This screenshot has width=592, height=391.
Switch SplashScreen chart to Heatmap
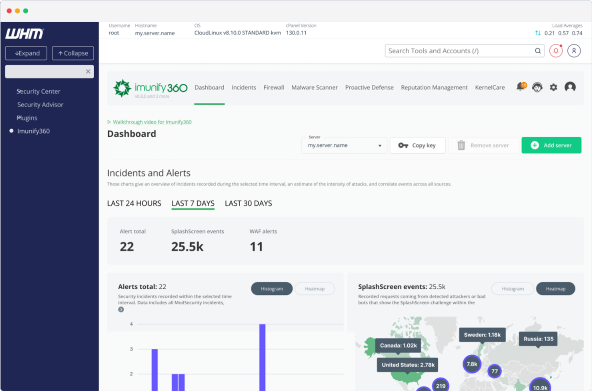[555, 289]
